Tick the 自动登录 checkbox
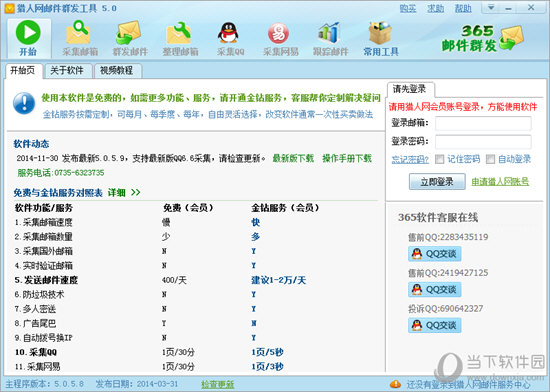 490,159
